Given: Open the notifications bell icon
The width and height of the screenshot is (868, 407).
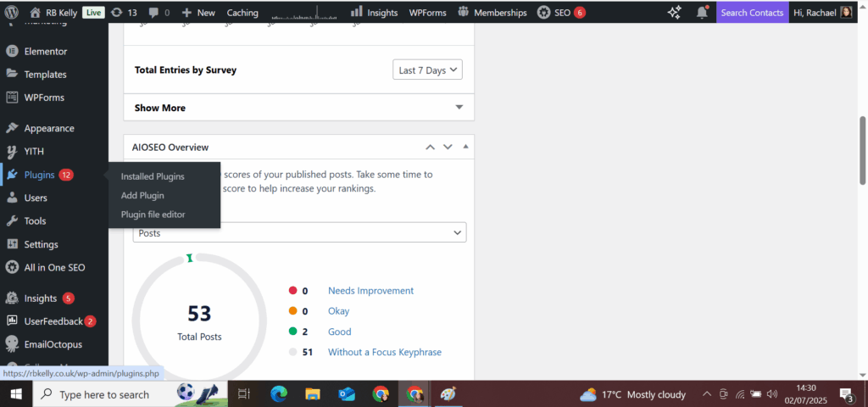Looking at the screenshot, I should coord(702,12).
